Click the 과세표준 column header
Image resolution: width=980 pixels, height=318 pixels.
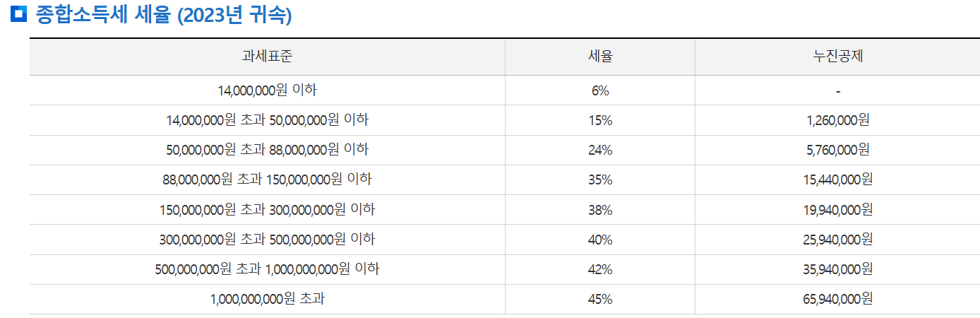click(267, 57)
